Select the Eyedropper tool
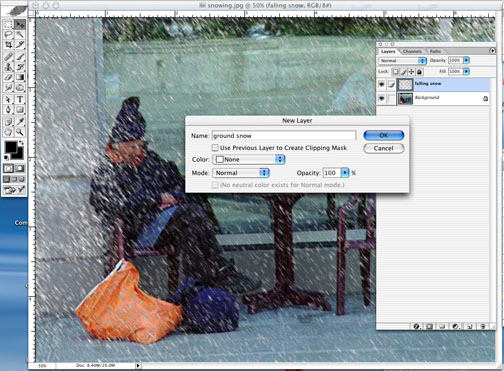The image size is (504, 371). pos(20,121)
